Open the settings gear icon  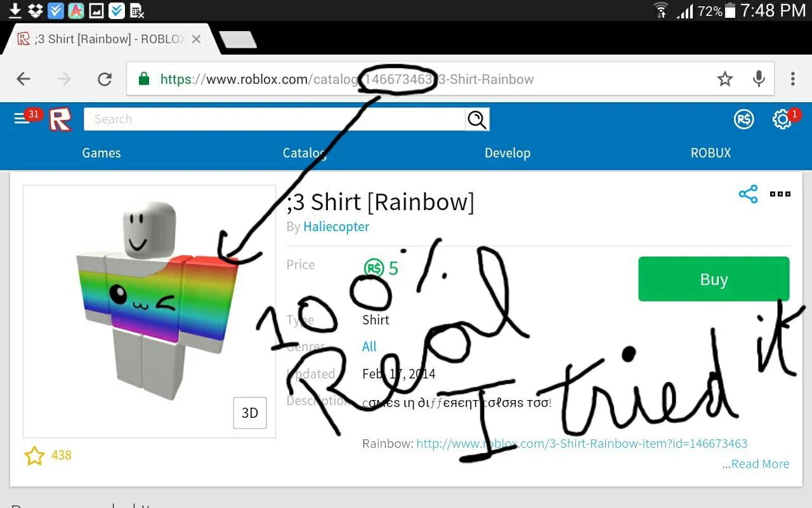(782, 119)
